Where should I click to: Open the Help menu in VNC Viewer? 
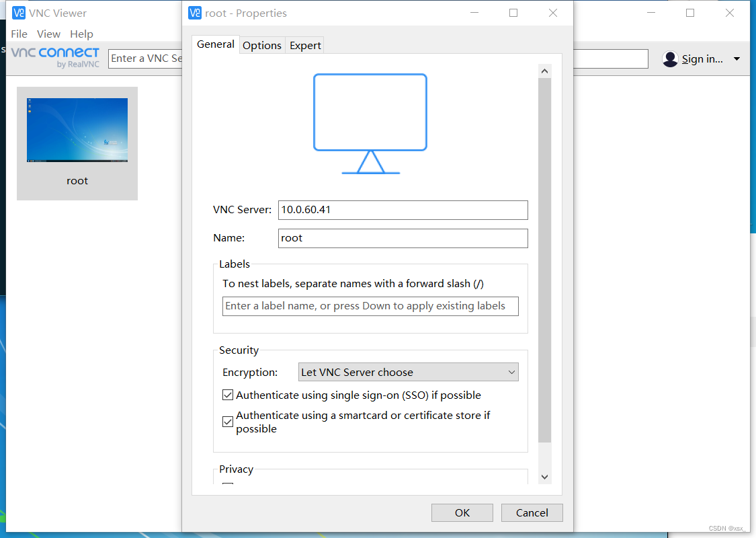81,34
